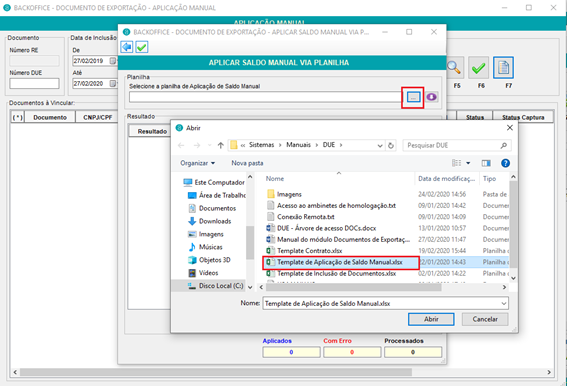
Task: Open the Imagens folder in file list
Action: (284, 194)
